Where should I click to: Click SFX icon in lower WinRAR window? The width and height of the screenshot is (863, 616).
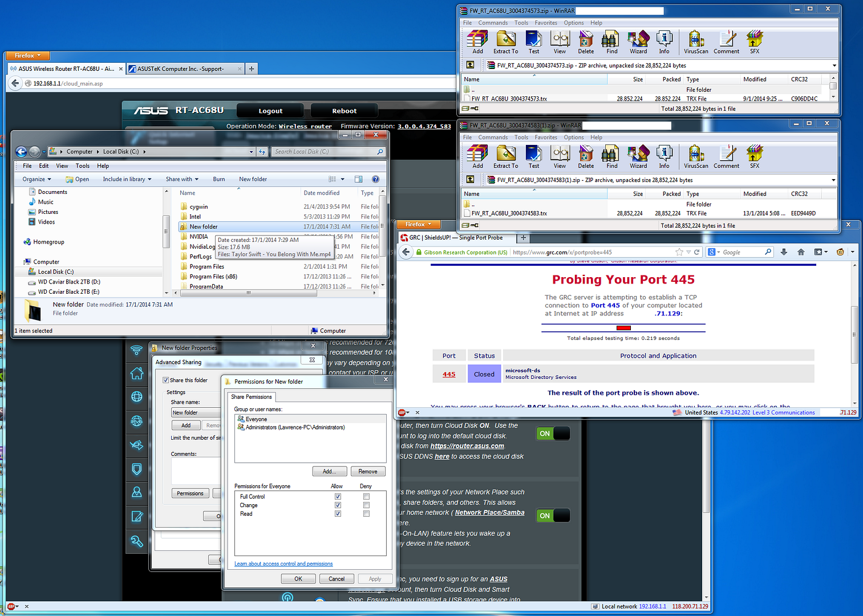coord(755,156)
